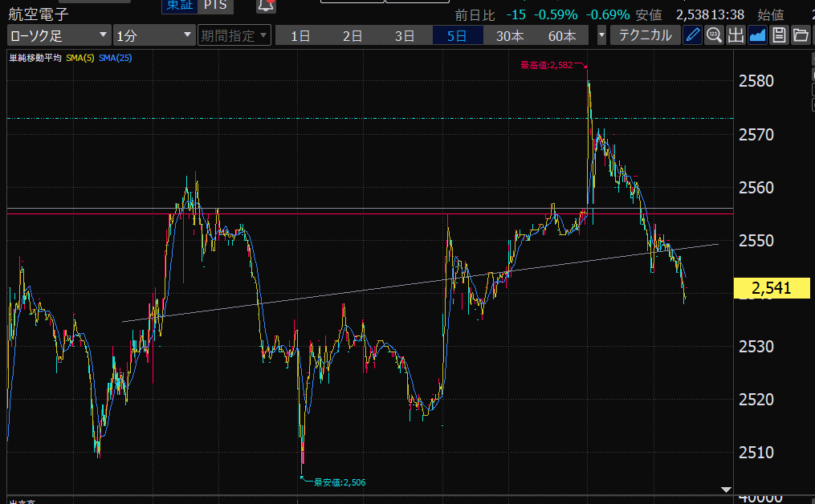
Task: Click the yellow 2,541 current price label
Action: (x=772, y=288)
